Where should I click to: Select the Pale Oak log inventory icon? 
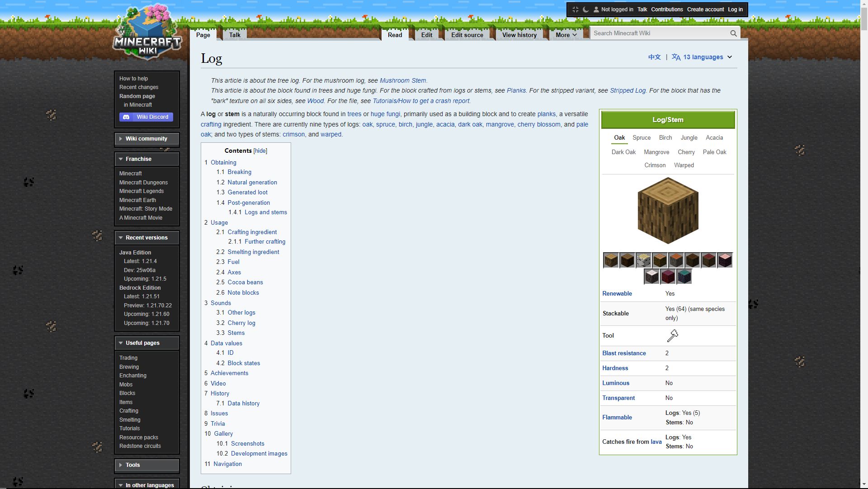651,277
